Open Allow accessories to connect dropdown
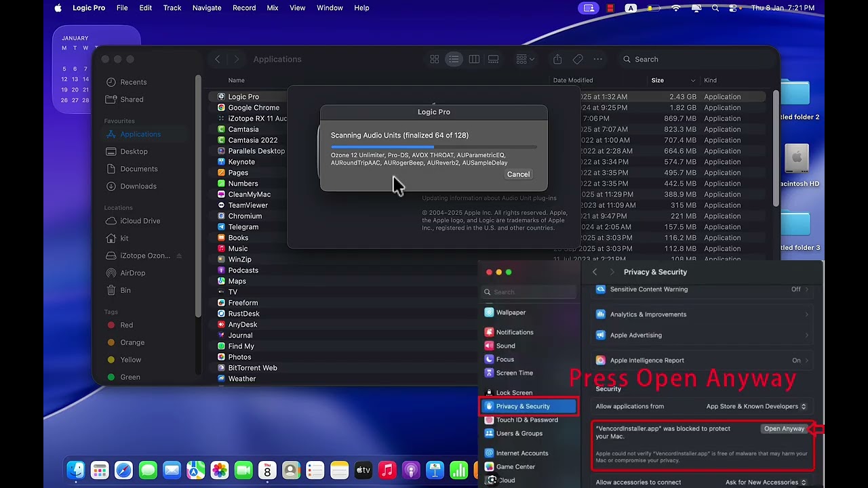 pos(766,483)
